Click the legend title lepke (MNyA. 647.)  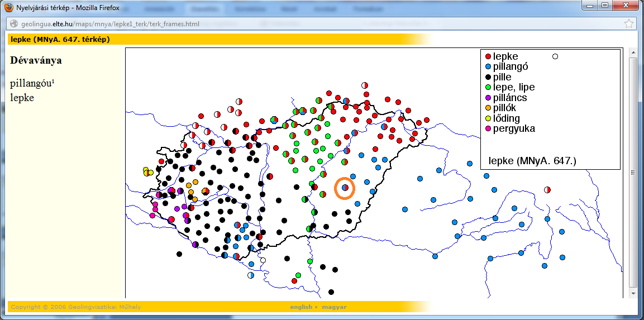(532, 161)
